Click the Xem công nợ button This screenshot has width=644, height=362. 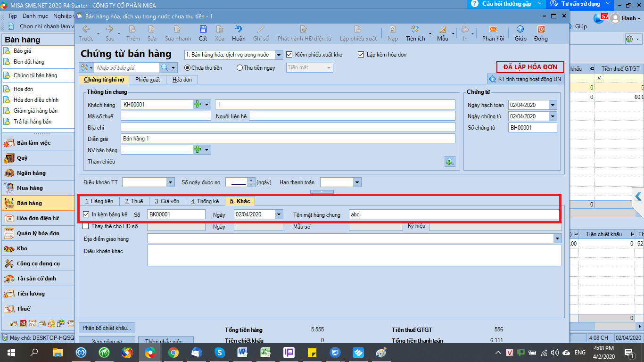107,341
